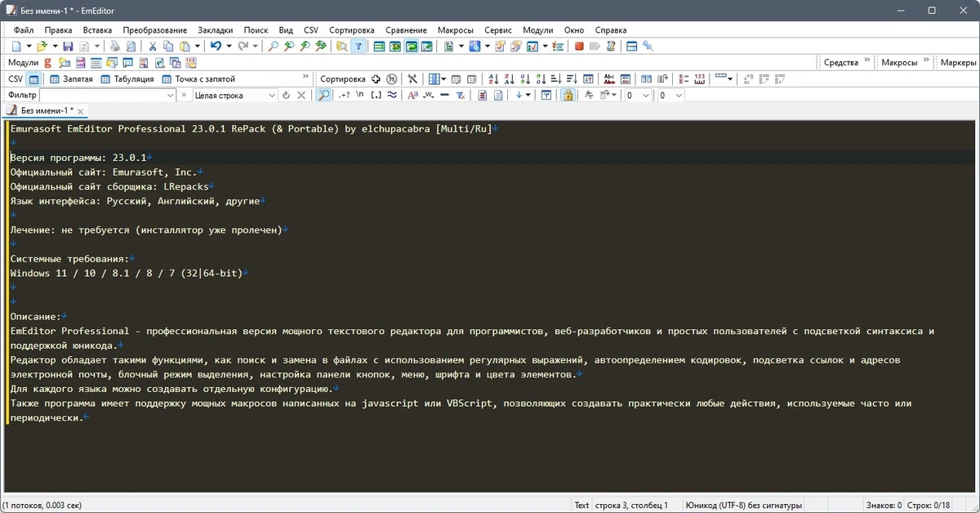Toggle whole word 'w' filter option
The width and height of the screenshot is (980, 513).
(x=429, y=96)
